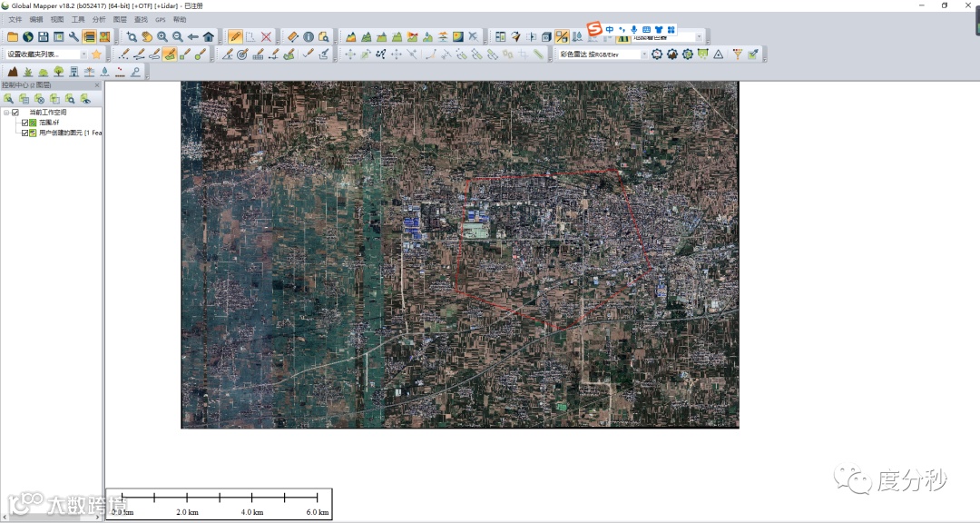The image size is (980, 523).
Task: Click the mountain icon in bottom toolbar
Action: pyautogui.click(x=13, y=72)
